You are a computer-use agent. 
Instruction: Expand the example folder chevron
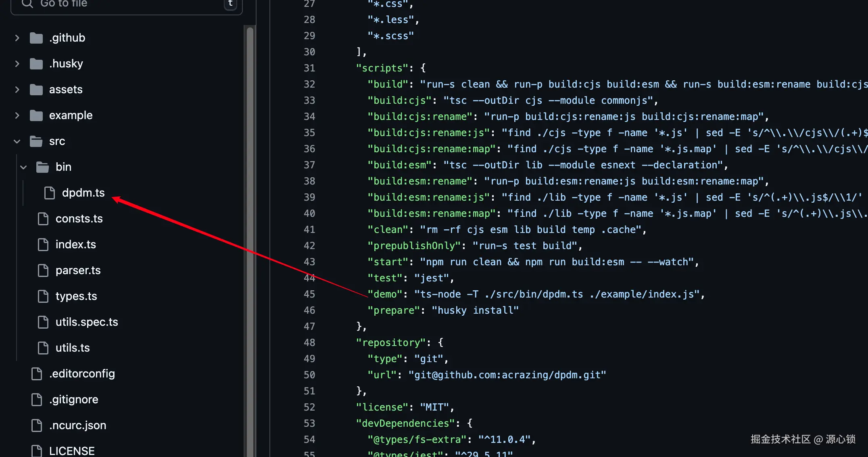tap(17, 115)
